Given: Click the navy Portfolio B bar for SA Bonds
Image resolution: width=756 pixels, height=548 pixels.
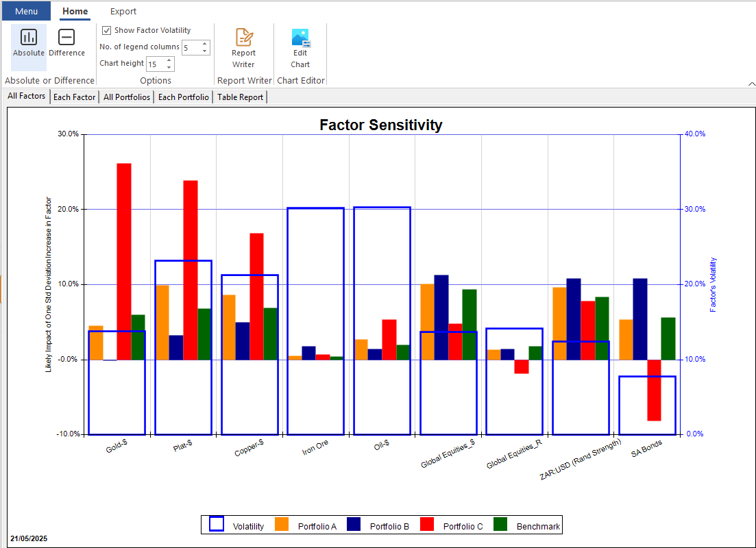Looking at the screenshot, I should pos(639,319).
